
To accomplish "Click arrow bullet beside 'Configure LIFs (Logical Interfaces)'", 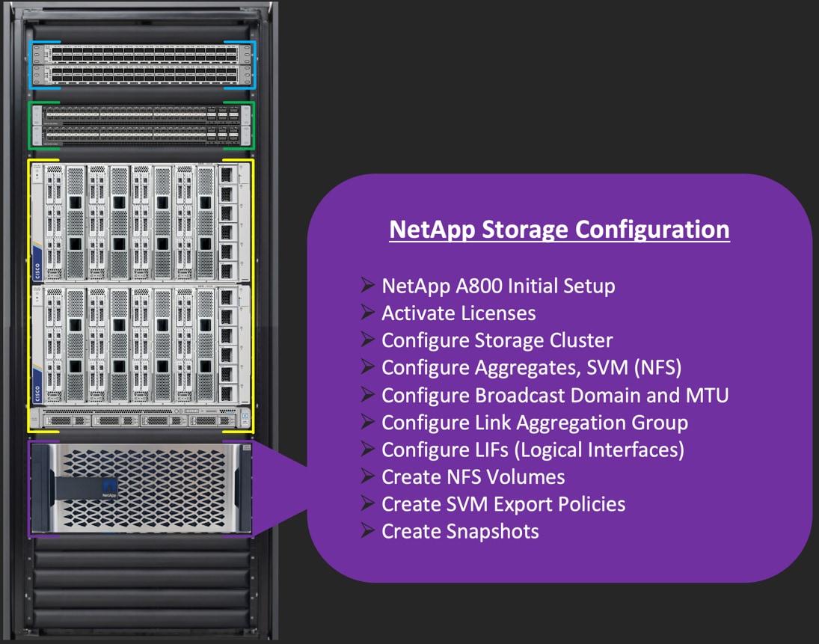I will click(x=368, y=449).
